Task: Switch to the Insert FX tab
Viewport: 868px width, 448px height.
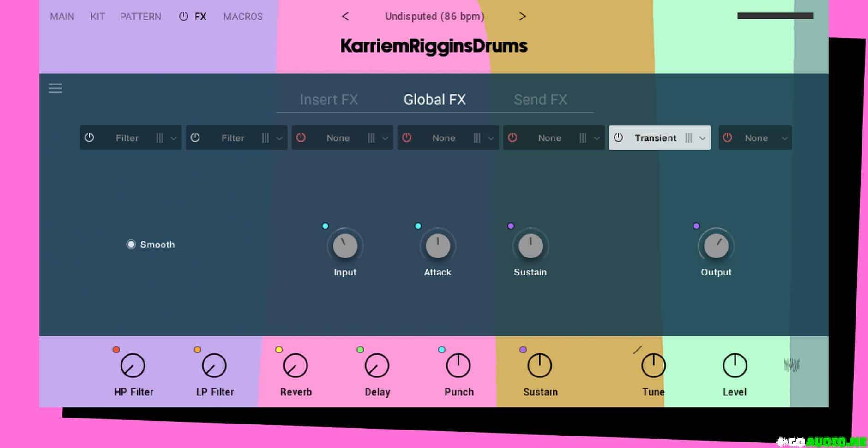Action: point(329,99)
